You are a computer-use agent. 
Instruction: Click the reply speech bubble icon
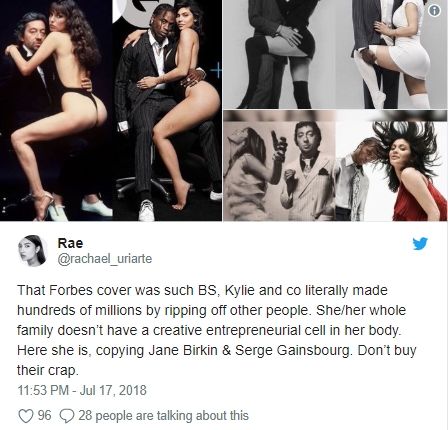coord(66,416)
